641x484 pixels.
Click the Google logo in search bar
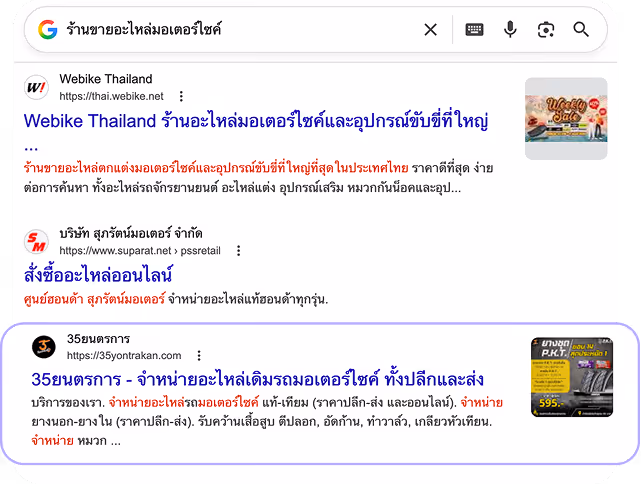click(47, 29)
